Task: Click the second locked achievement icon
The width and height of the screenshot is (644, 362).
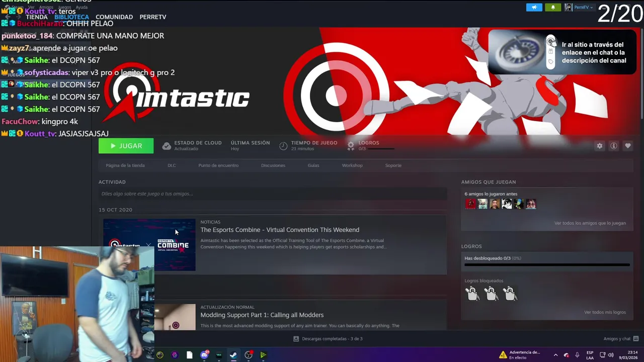Action: pos(491,293)
